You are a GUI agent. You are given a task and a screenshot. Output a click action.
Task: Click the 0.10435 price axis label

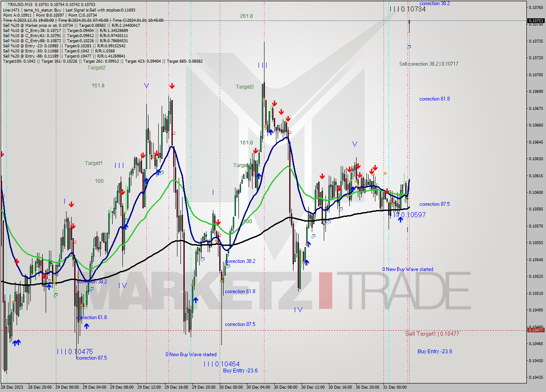pos(536,377)
